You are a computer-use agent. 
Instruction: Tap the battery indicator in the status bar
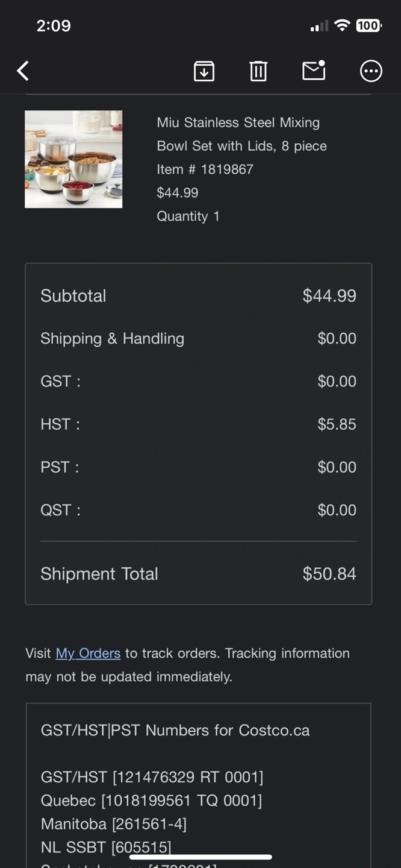368,25
